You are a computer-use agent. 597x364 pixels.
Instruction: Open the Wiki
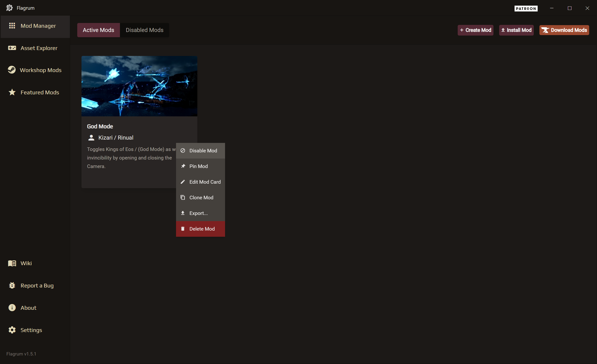[26, 263]
